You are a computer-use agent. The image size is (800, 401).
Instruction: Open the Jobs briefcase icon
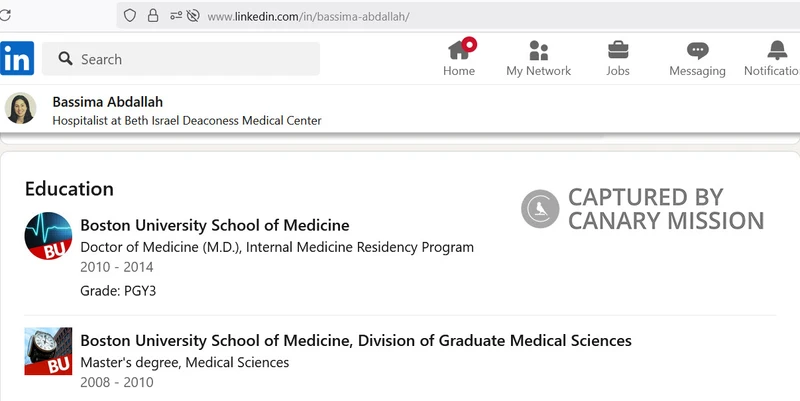[x=618, y=50]
